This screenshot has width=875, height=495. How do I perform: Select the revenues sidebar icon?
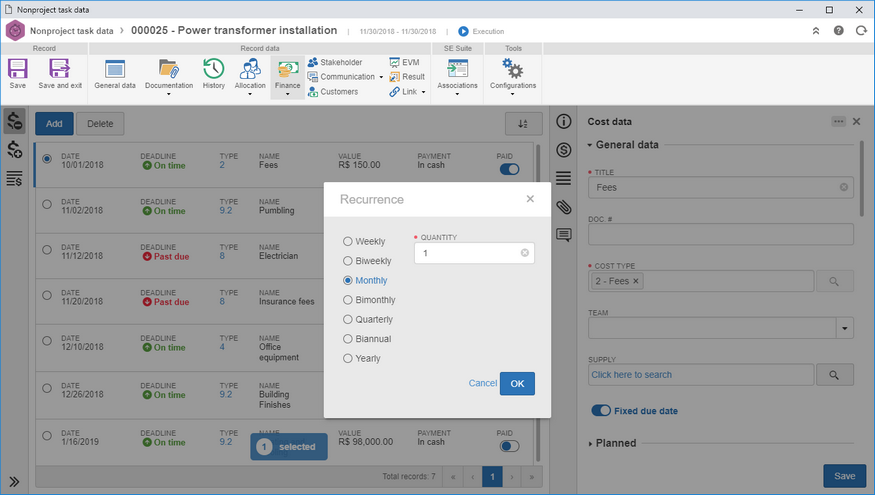(x=15, y=150)
